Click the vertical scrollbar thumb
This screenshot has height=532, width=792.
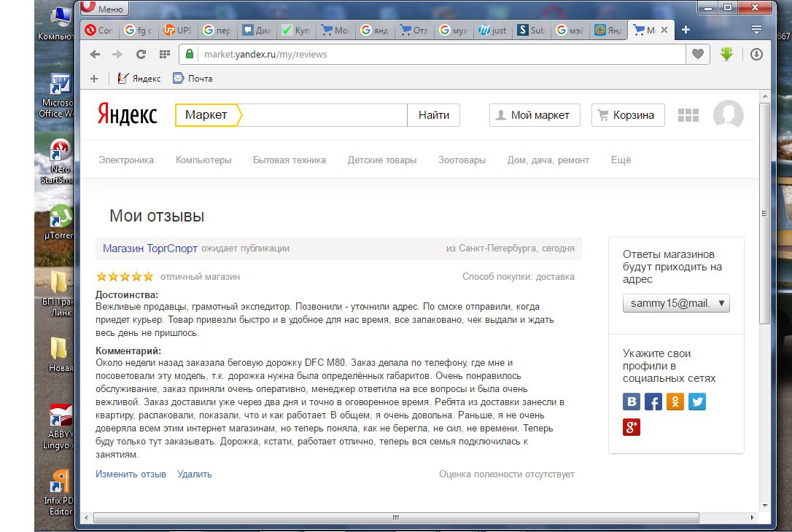pyautogui.click(x=764, y=214)
